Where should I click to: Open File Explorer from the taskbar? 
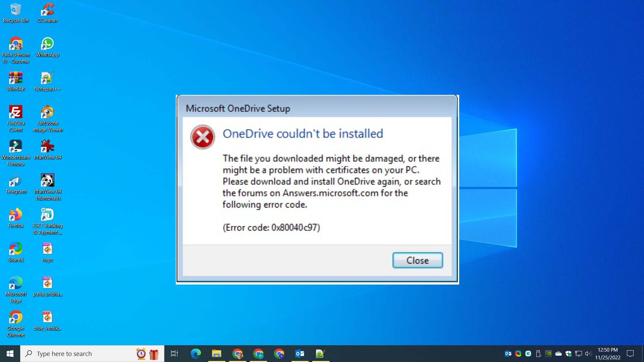pyautogui.click(x=217, y=354)
